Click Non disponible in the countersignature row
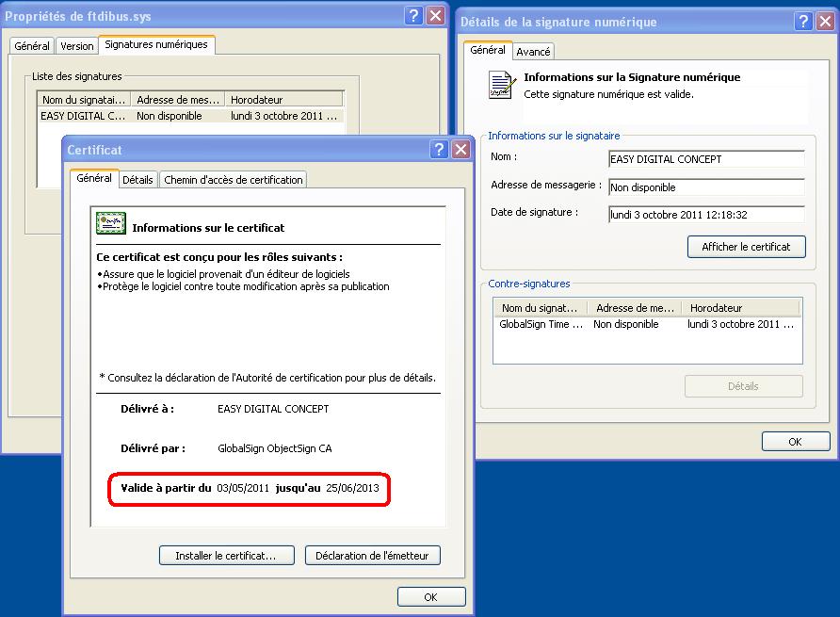840x617 pixels. 625,324
